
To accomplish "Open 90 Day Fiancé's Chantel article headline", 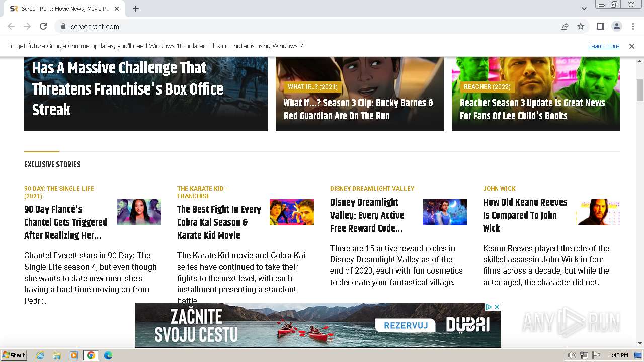I will (x=65, y=222).
